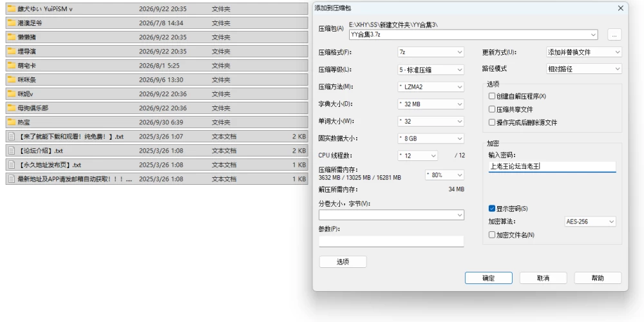Click folder icon of 热宝
Viewport: 644px width, 322px height.
pyautogui.click(x=12, y=122)
